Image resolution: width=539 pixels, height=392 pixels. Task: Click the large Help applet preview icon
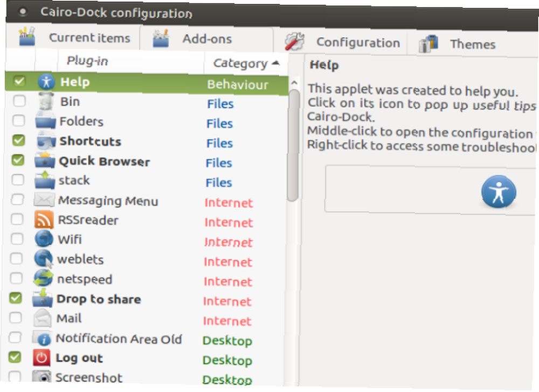[499, 191]
